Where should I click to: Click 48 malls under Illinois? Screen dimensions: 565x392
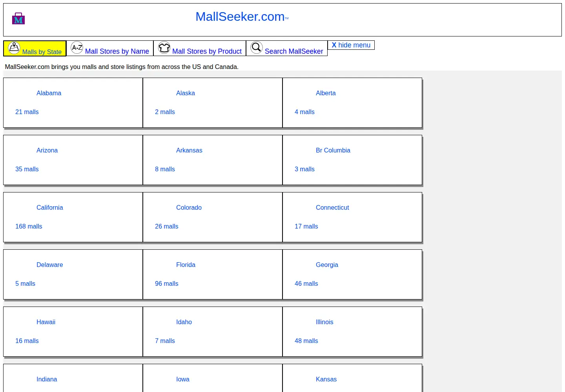coord(306,341)
